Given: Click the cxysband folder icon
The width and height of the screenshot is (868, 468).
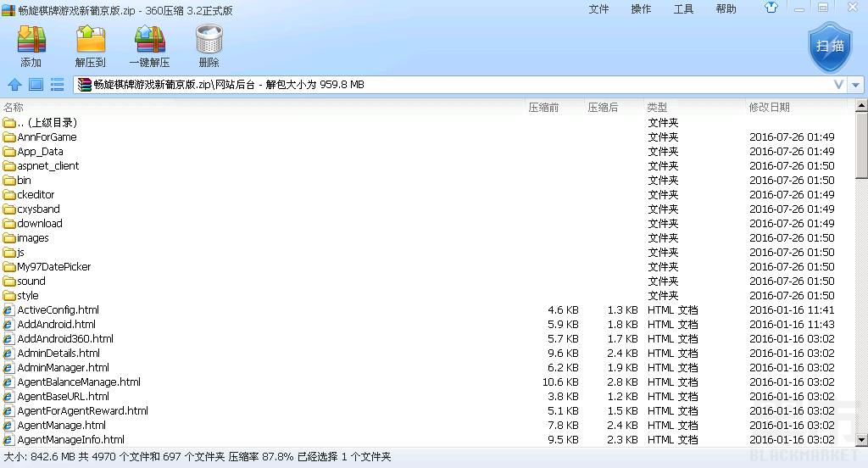Looking at the screenshot, I should (x=8, y=209).
